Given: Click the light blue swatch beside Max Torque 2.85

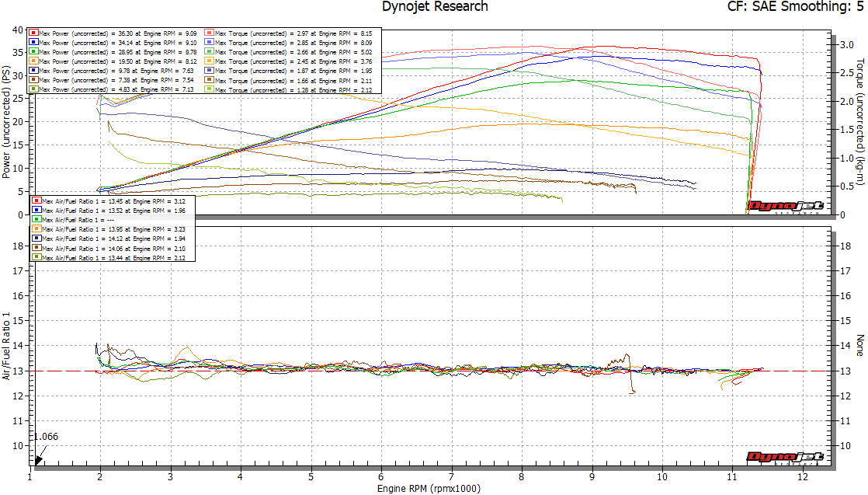Looking at the screenshot, I should (x=210, y=43).
